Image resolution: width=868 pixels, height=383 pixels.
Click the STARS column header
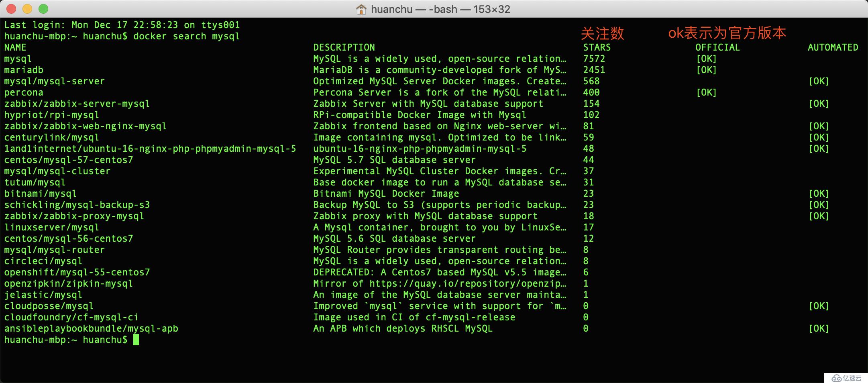coord(597,47)
